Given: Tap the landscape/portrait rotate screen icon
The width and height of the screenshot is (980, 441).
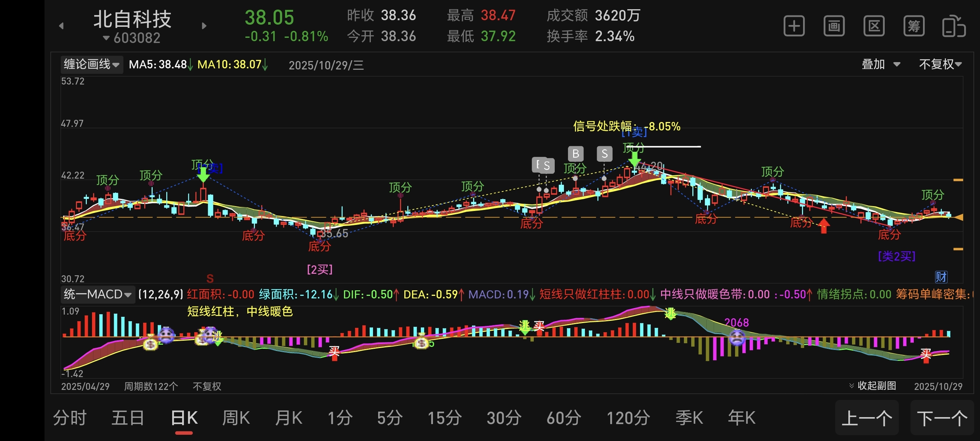Looking at the screenshot, I should point(954,26).
